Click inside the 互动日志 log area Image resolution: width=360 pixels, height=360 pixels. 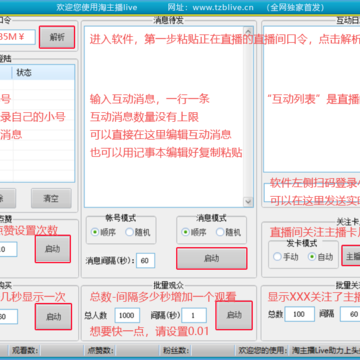[x=312, y=99]
